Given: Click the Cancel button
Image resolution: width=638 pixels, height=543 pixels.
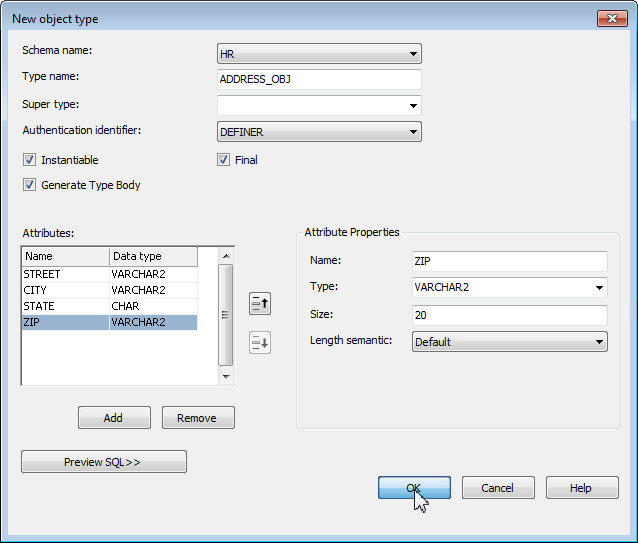Looking at the screenshot, I should 498,487.
